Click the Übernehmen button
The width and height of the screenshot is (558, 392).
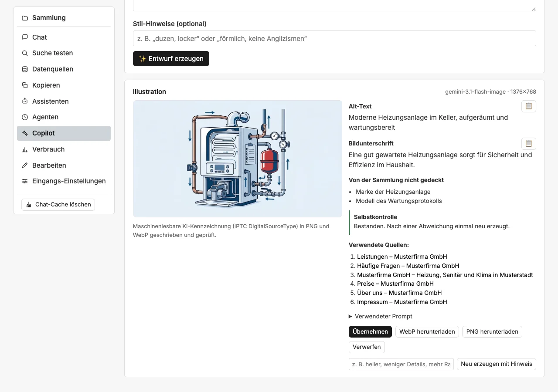point(370,331)
